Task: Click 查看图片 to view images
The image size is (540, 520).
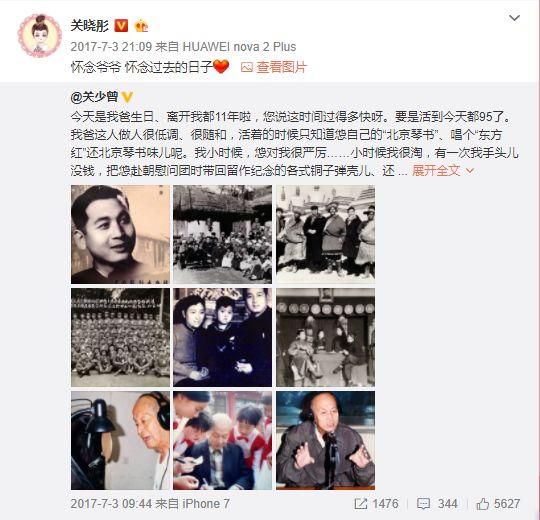Action: [281, 67]
